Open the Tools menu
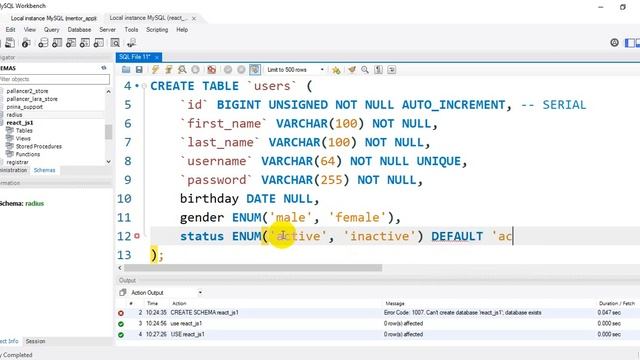Viewport: 640px width, 360px height. coord(131,30)
